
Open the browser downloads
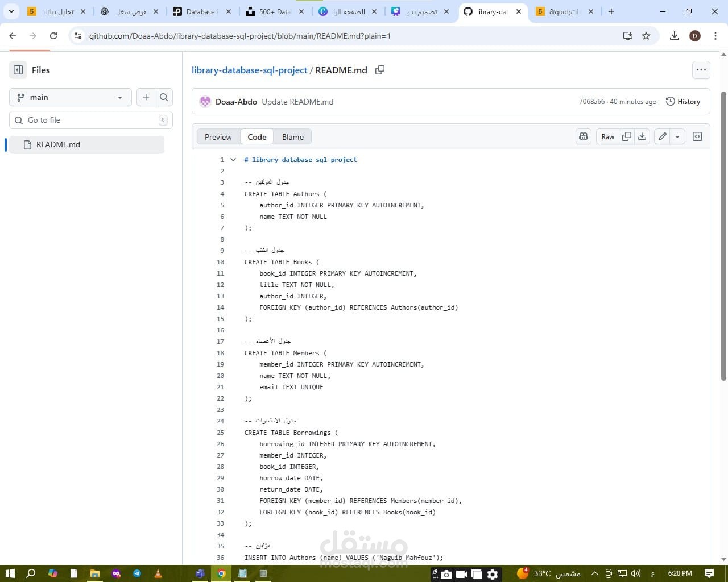pos(675,36)
